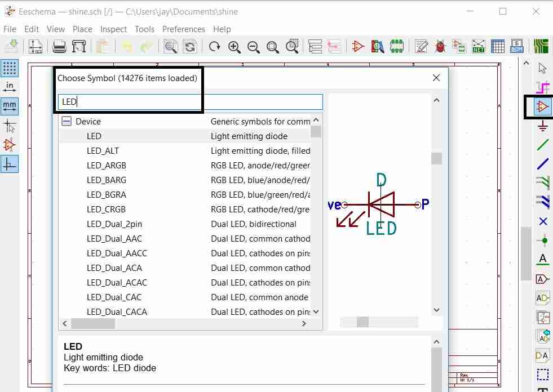Toggle grid display on left toolbar
553x392 pixels.
[10, 68]
